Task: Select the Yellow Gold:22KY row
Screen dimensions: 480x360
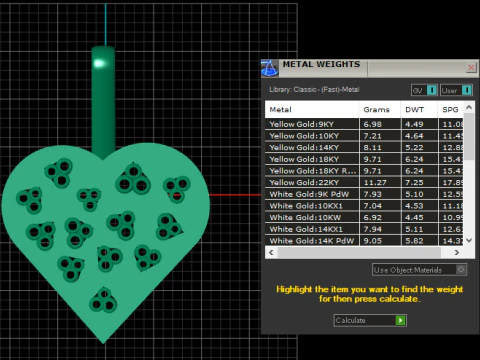Action: 364,183
